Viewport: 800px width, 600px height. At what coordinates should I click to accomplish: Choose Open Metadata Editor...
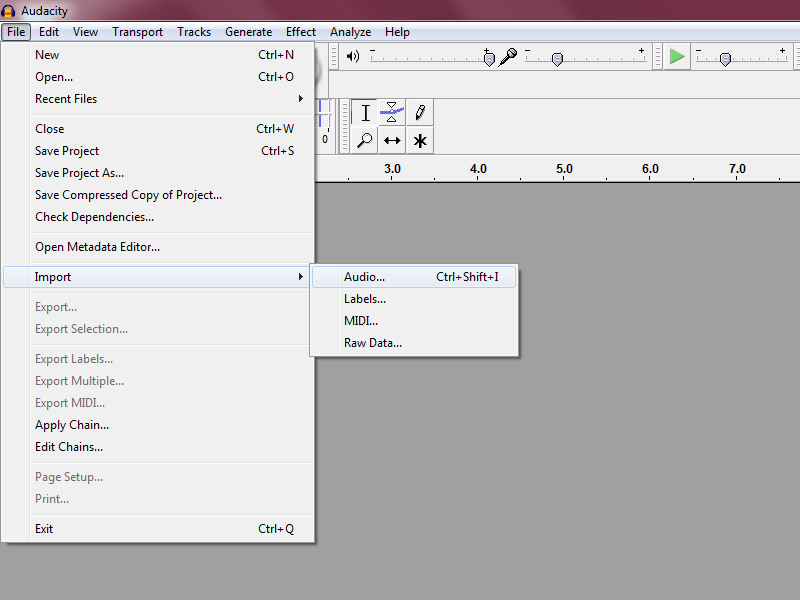pos(158,246)
